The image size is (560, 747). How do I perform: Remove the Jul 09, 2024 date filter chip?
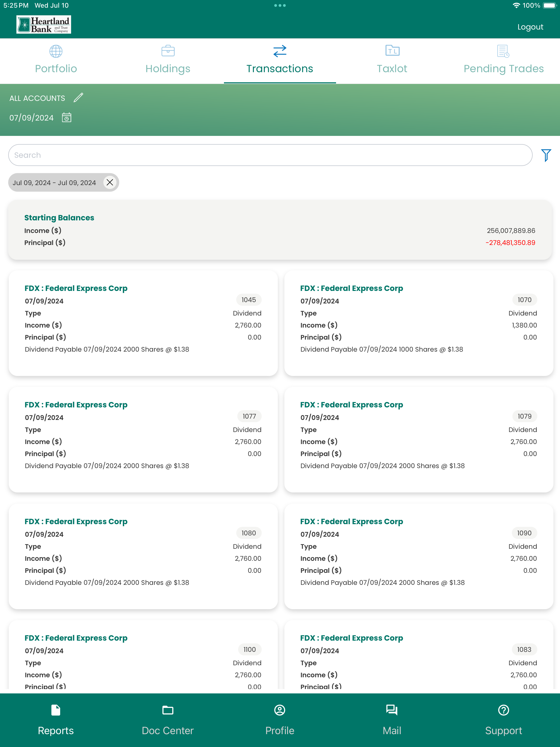[110, 183]
